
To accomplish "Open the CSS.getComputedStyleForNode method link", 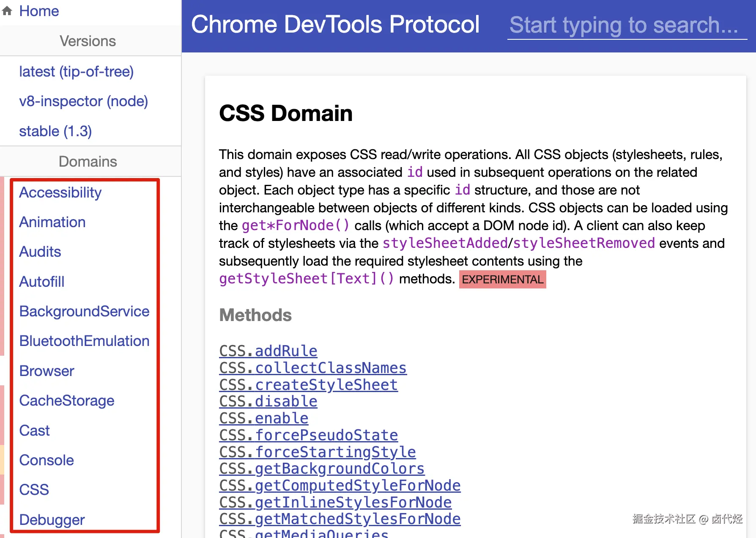I will tap(340, 486).
